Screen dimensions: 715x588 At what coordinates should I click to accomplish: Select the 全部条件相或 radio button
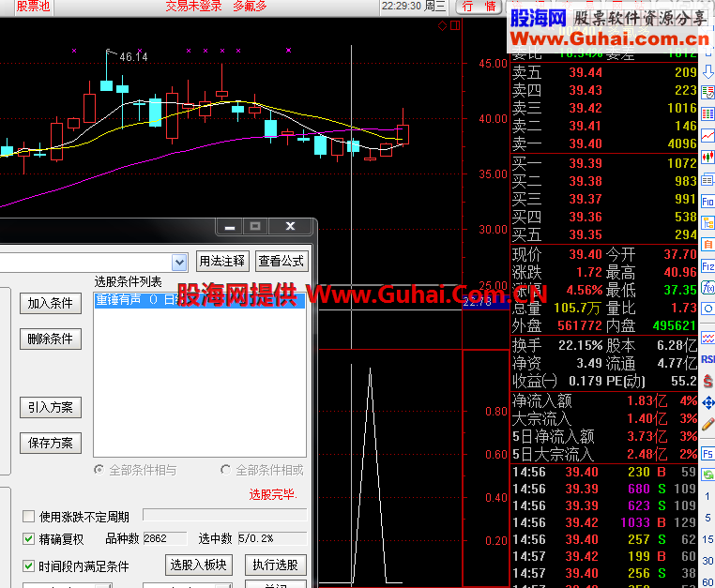pos(226,470)
